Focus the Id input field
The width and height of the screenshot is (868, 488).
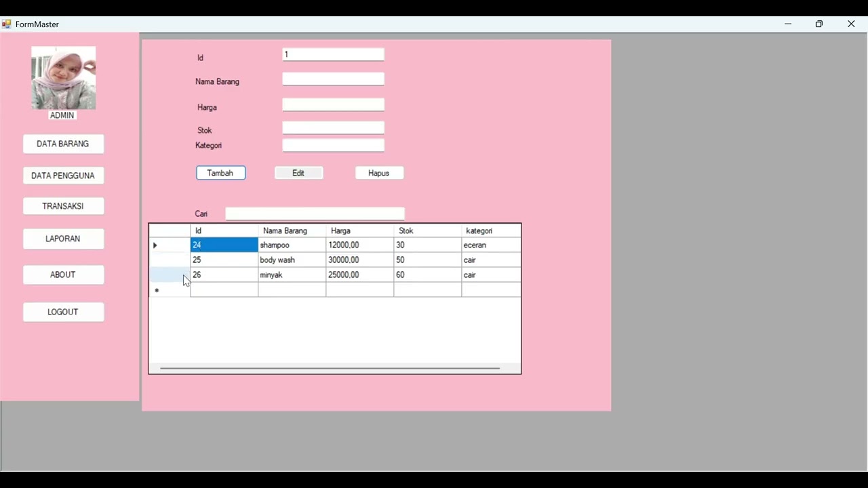click(333, 54)
